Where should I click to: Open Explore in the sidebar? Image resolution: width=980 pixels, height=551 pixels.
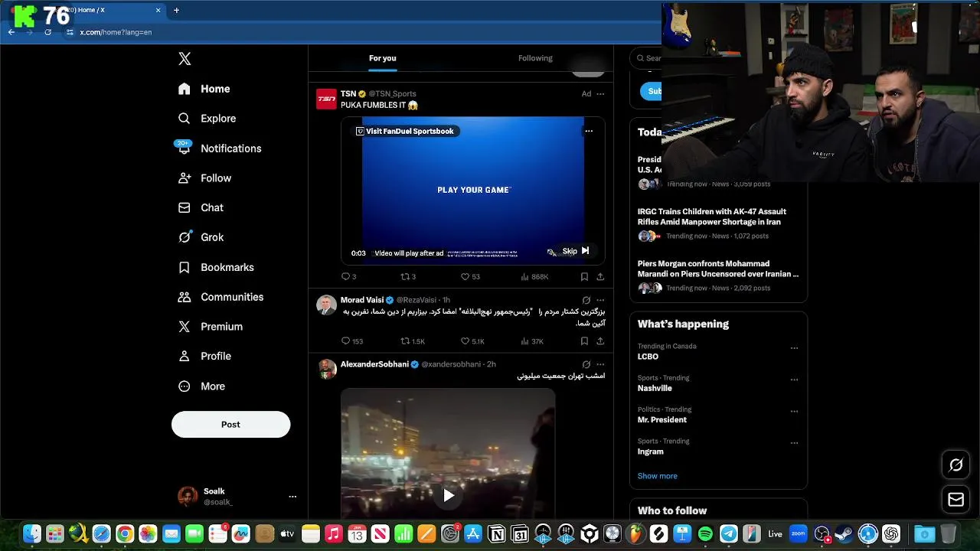(x=207, y=119)
